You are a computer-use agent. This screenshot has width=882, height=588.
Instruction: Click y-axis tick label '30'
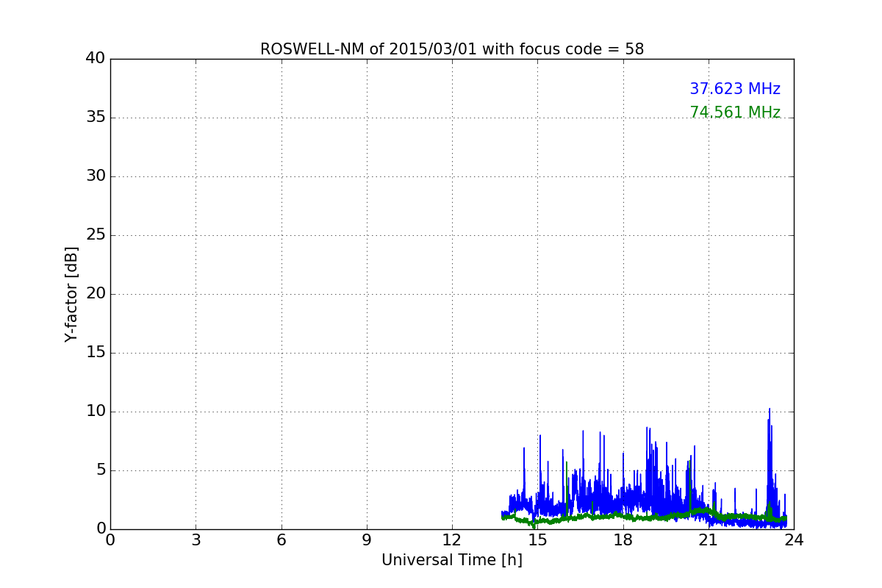click(96, 176)
